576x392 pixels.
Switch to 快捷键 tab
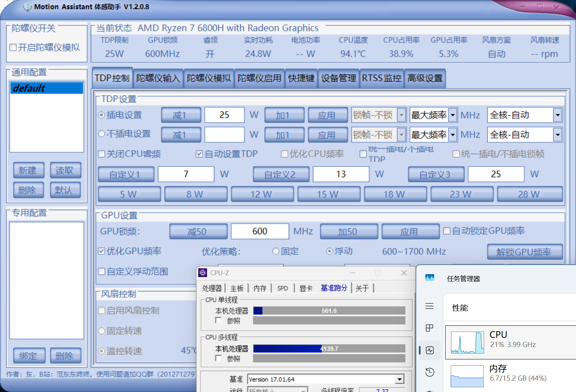point(301,78)
